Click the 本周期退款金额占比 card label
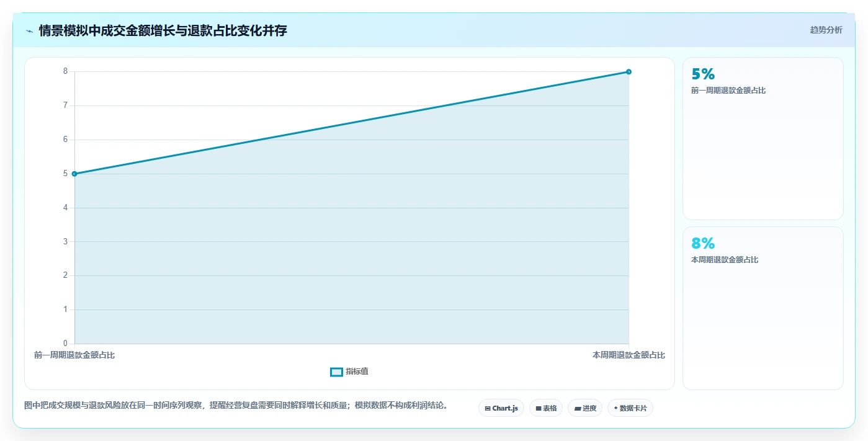Screen dimensions: 868x441 coord(725,260)
